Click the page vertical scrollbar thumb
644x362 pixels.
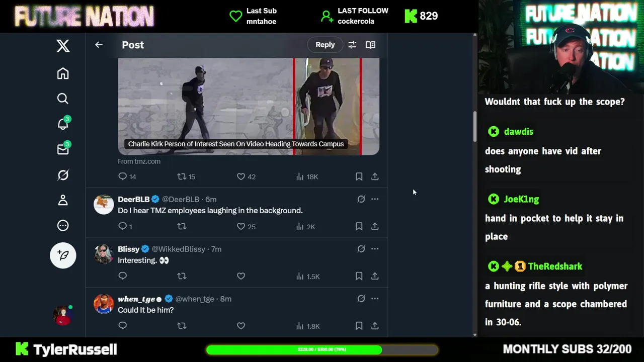coord(474,126)
